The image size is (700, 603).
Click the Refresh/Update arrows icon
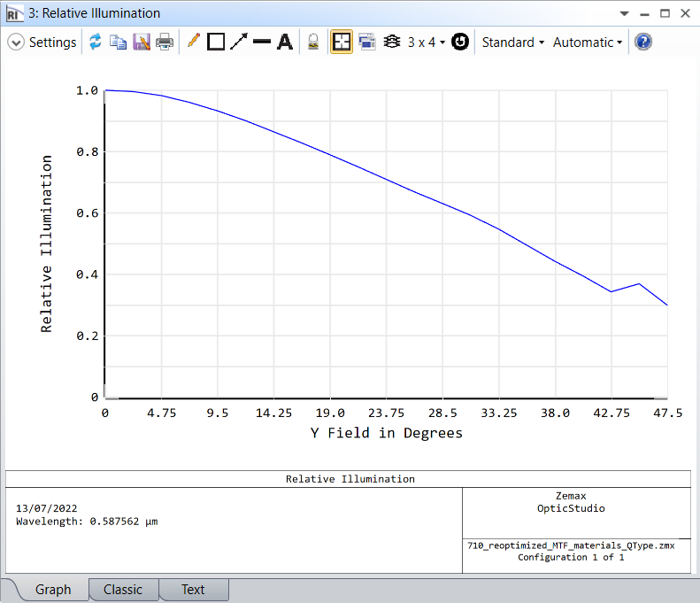(x=96, y=43)
